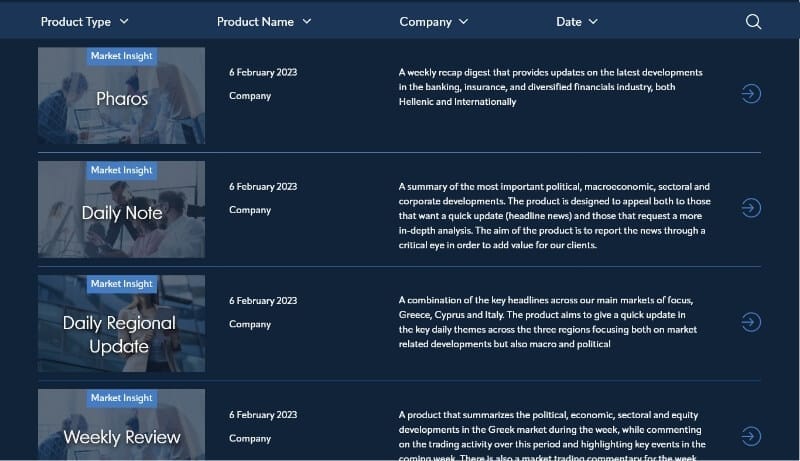Open the Product Name filter dropdown
The height and width of the screenshot is (461, 800).
coord(264,22)
